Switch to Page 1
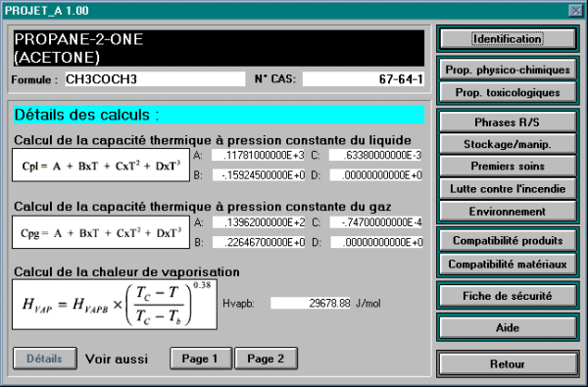Screen dimensions: 588x387 pos(200,359)
